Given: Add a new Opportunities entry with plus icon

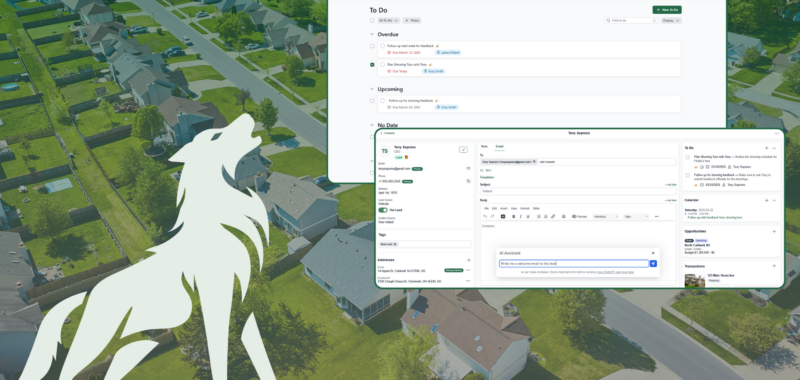Looking at the screenshot, I should coord(774,231).
